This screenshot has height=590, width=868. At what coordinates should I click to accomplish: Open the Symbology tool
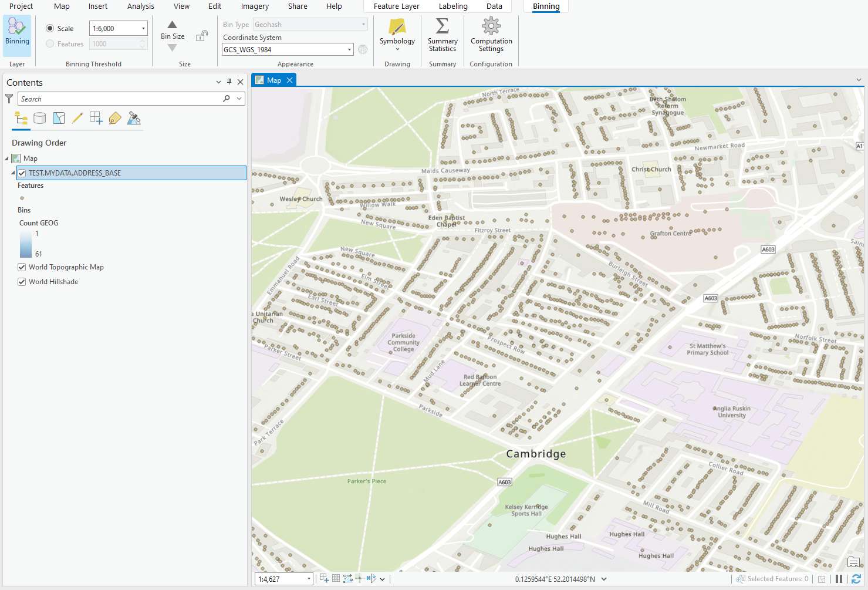point(397,35)
